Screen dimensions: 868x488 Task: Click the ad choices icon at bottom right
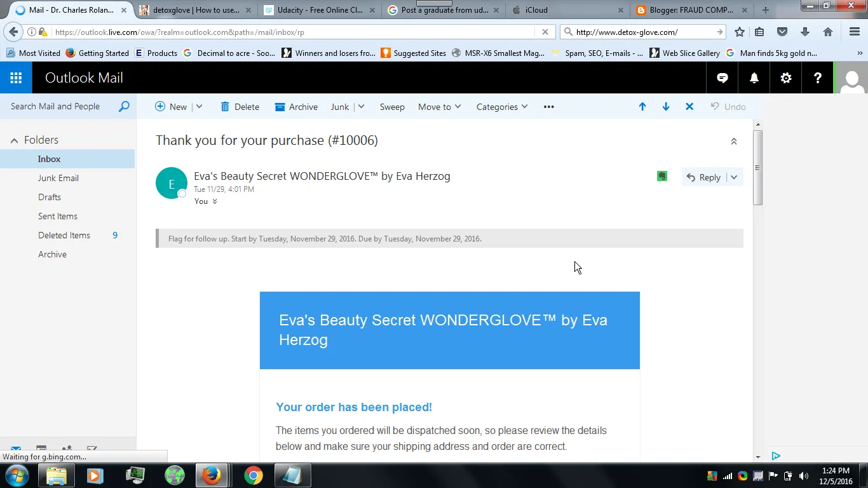776,456
